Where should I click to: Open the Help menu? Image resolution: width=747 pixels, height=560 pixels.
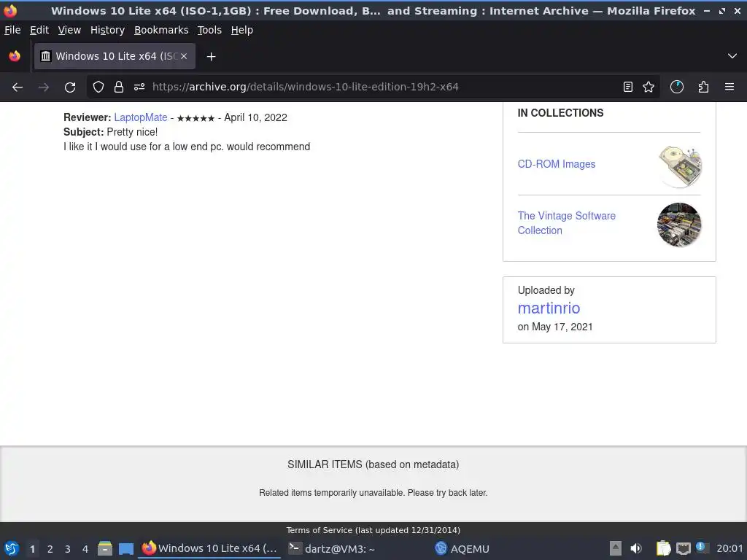coord(242,30)
